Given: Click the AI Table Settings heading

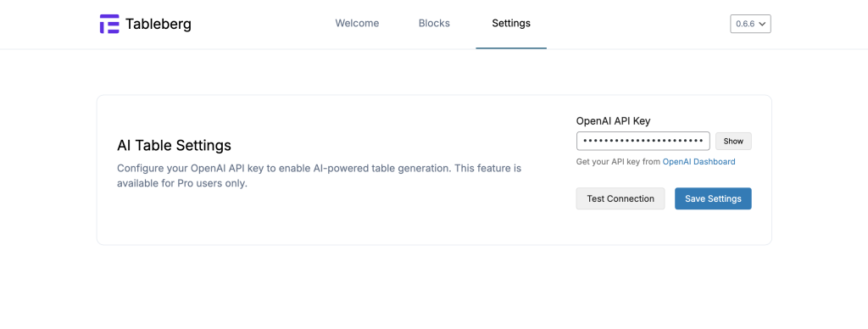Looking at the screenshot, I should 174,146.
